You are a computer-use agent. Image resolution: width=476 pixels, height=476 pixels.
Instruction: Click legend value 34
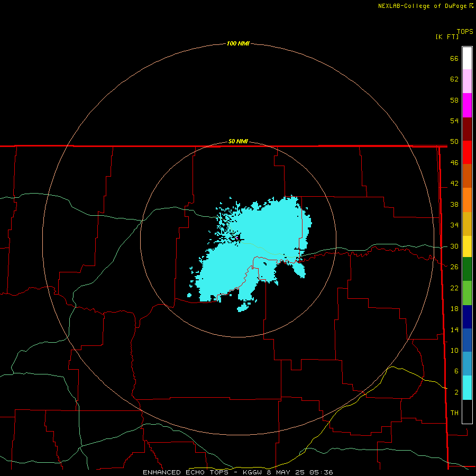coord(454,225)
